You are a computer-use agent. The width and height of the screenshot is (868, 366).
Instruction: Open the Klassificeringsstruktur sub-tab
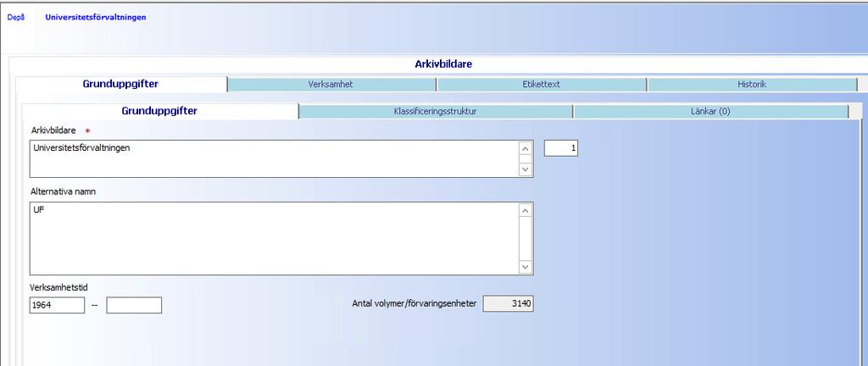pos(435,112)
